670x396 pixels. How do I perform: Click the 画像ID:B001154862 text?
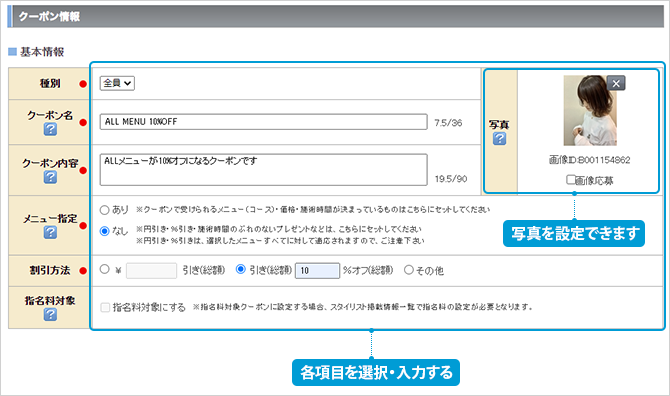tap(590, 160)
